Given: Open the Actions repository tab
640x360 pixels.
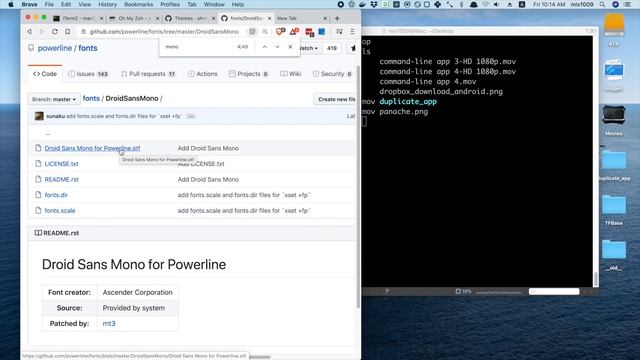Looking at the screenshot, I should pos(202,74).
